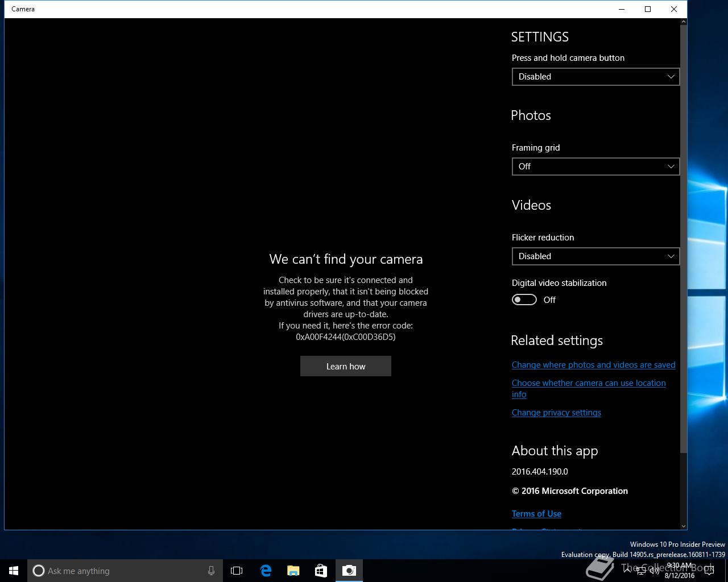
Task: Click the Learn how button
Action: click(346, 366)
